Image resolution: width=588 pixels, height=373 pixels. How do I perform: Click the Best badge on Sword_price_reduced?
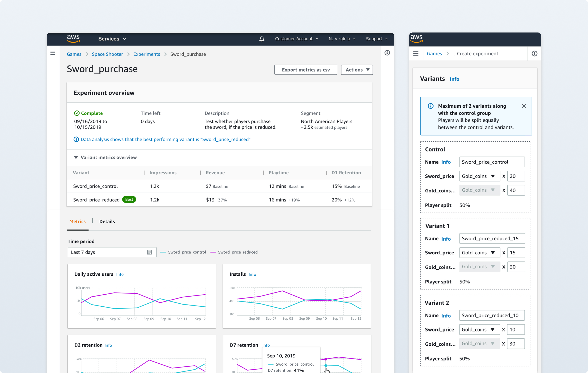tap(129, 199)
